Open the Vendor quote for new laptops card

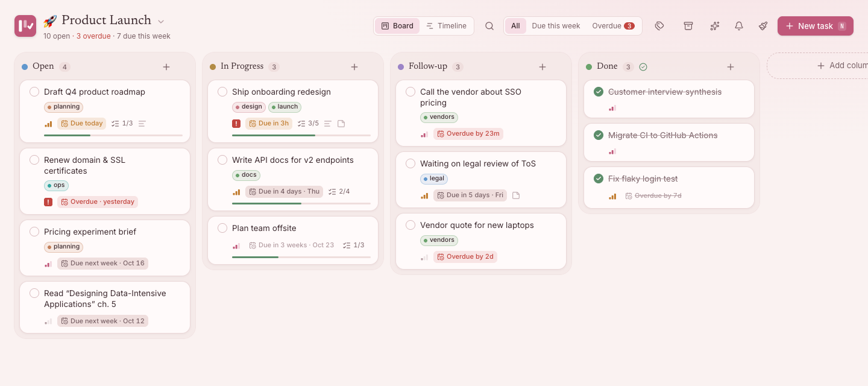481,241
